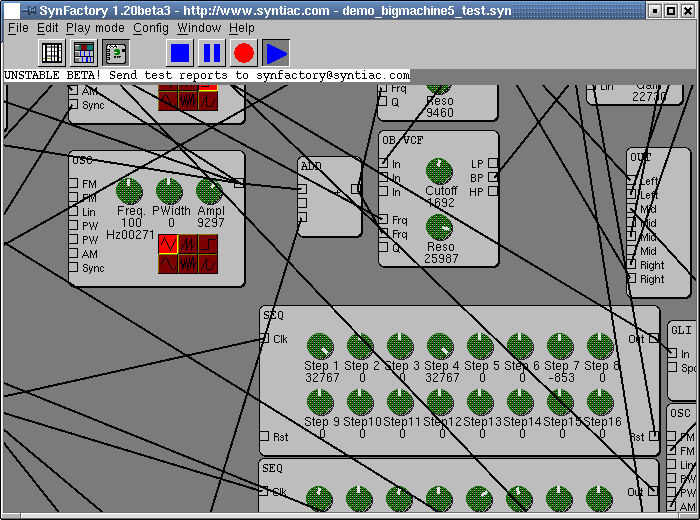Viewport: 700px width, 520px height.
Task: Open the patch matrix grid view
Action: point(52,53)
